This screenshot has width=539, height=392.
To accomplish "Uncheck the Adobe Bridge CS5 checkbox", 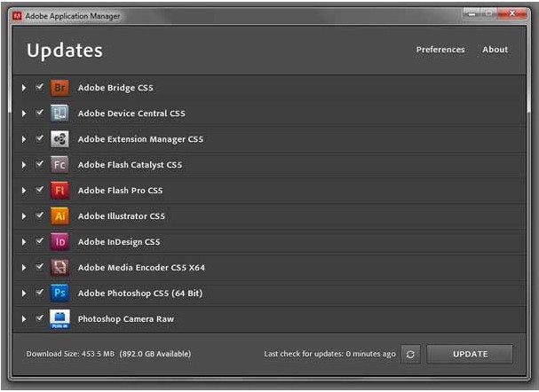I will (40, 88).
